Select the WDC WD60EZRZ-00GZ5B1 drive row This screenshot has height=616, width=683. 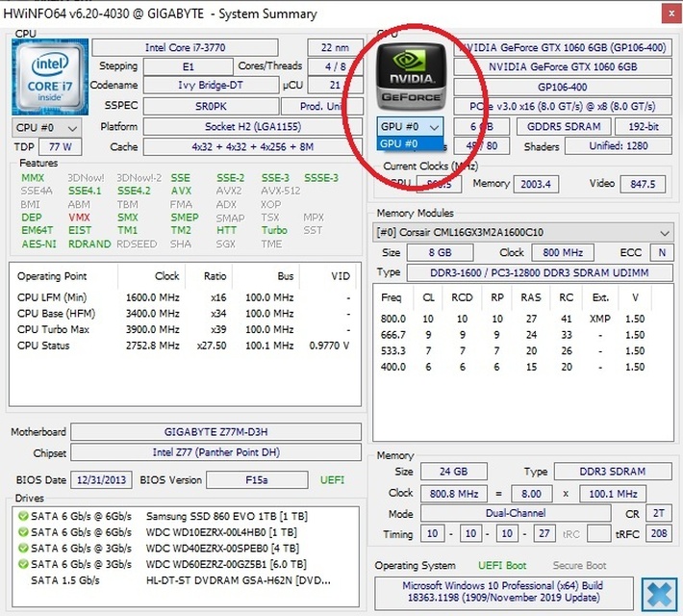point(186,564)
